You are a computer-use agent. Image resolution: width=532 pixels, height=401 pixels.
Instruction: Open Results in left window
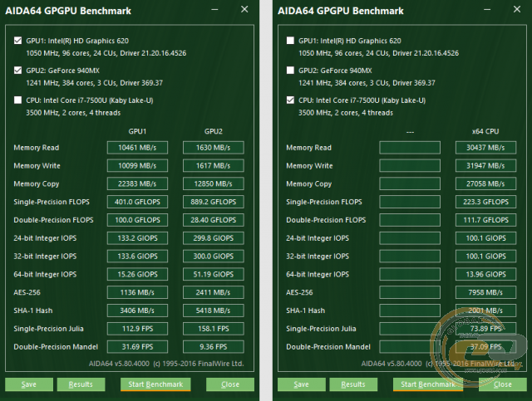(x=81, y=384)
